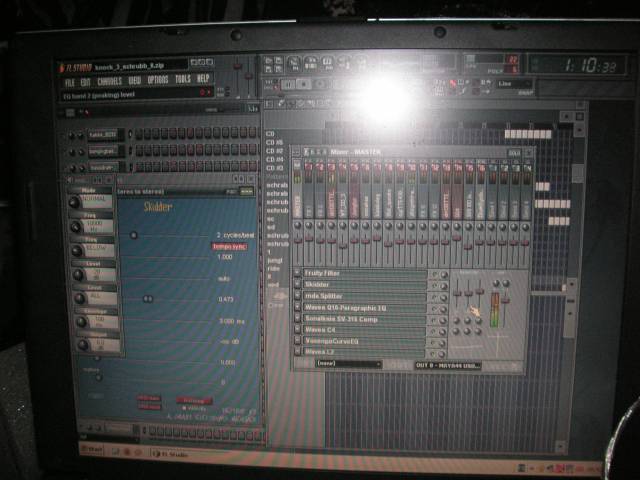Open the VoxengoCurveEQ slot dropdown arrow

(297, 340)
